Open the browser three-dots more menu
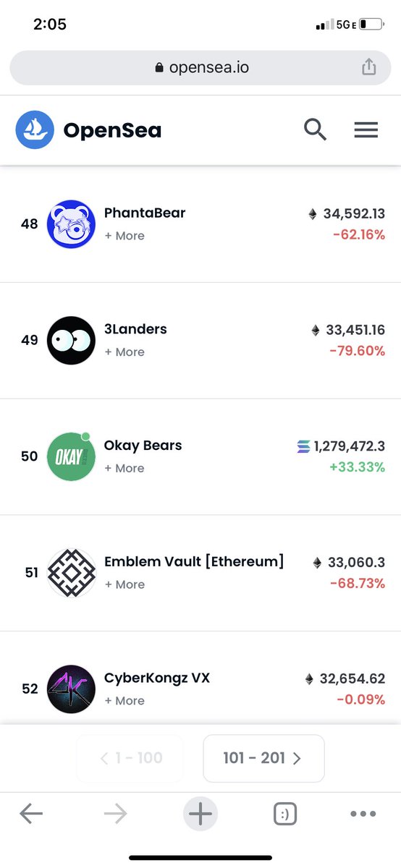401x868 pixels. coord(363,814)
